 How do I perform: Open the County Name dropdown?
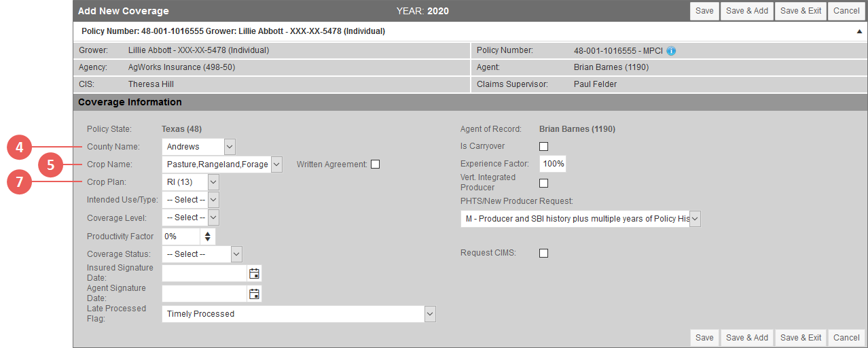[x=198, y=146]
